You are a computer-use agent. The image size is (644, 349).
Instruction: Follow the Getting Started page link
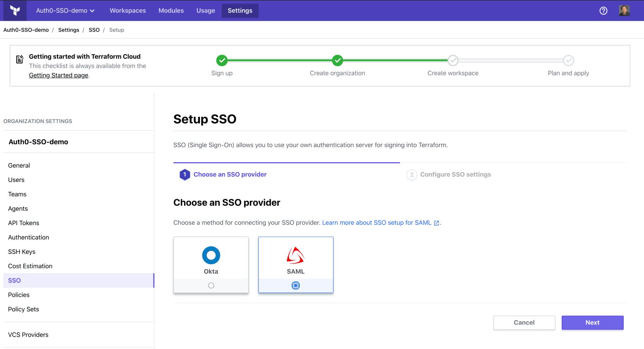[x=58, y=75]
